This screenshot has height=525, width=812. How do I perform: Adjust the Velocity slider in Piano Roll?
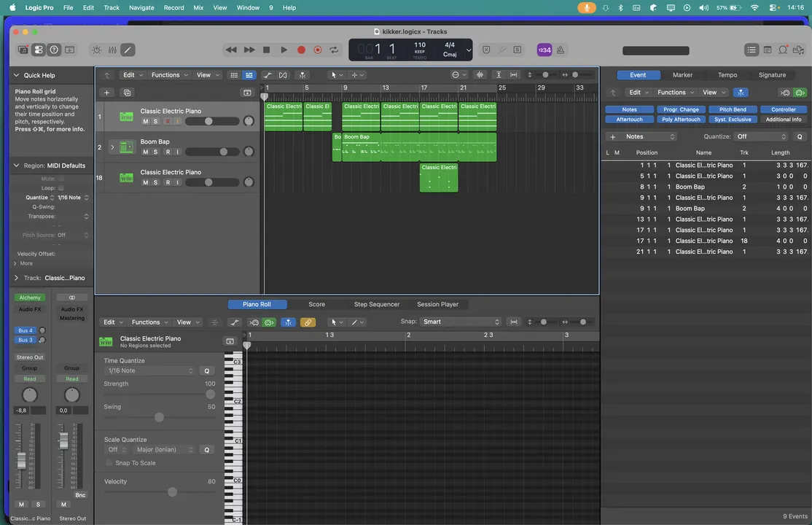[172, 492]
